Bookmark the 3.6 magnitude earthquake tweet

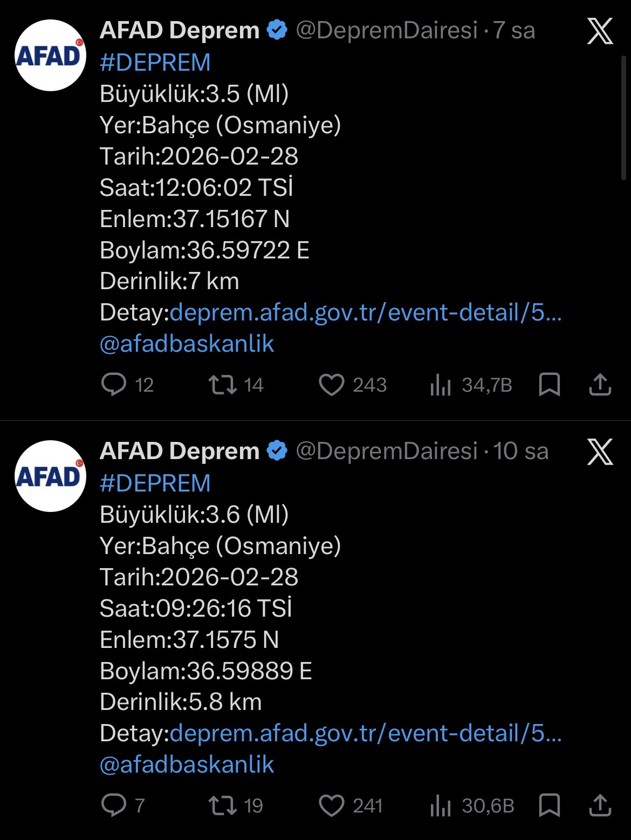(x=550, y=805)
